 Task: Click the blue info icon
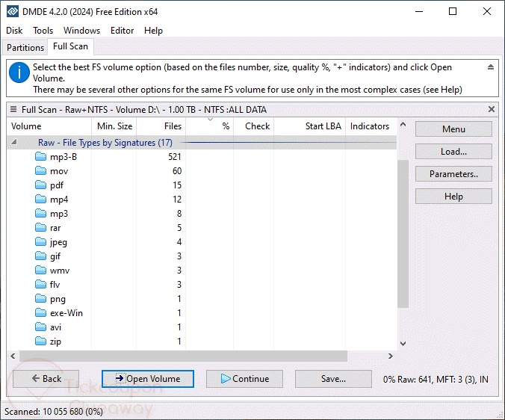click(19, 72)
